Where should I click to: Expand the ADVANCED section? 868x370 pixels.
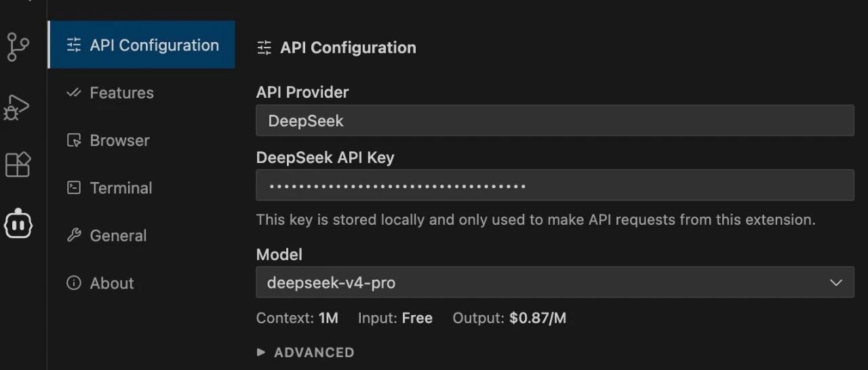(306, 352)
